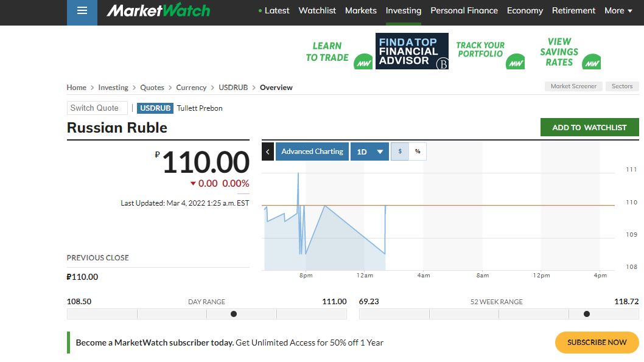
Task: Click the MarketWatch logo
Action: [158, 11]
